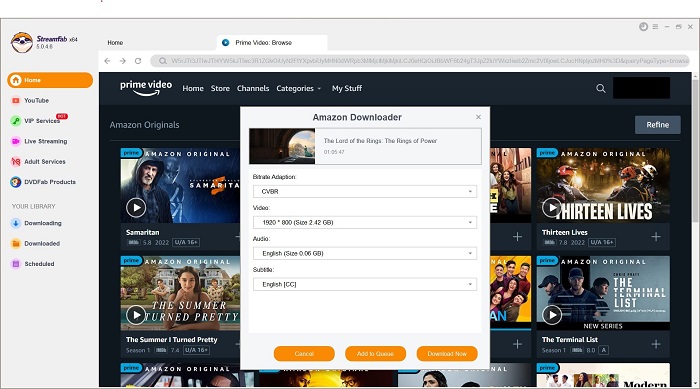
Task: Select the Prime Video: Browse tab
Action: pyautogui.click(x=272, y=42)
